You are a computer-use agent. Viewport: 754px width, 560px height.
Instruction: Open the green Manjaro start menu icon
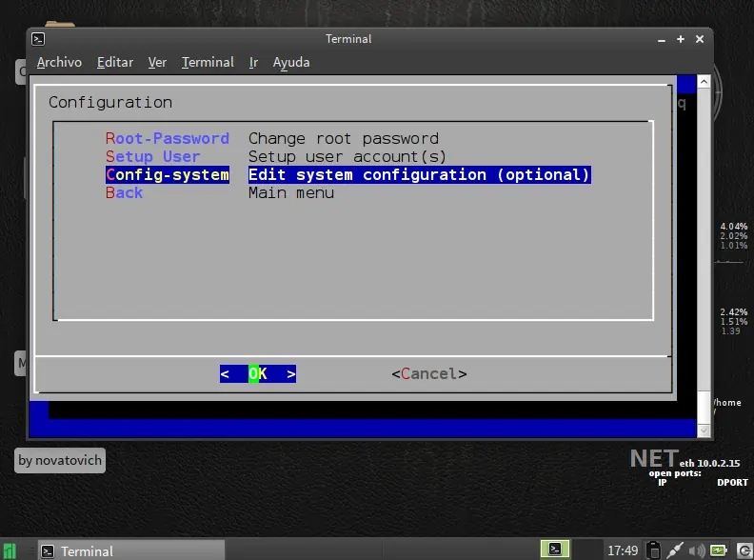point(10,550)
